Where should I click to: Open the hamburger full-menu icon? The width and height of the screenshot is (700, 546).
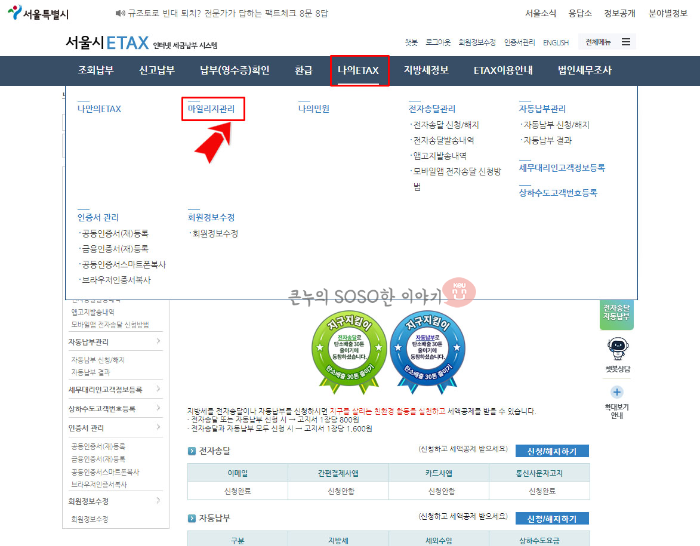coord(626,42)
